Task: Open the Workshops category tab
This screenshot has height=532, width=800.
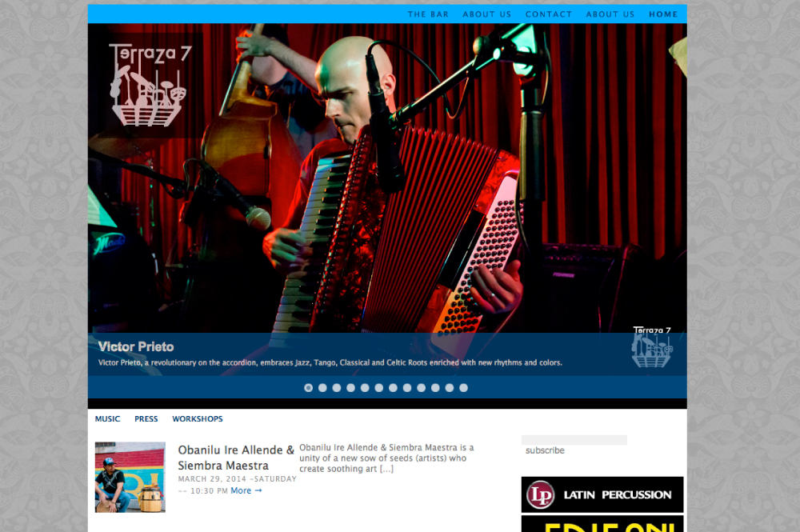Action: coord(198,419)
